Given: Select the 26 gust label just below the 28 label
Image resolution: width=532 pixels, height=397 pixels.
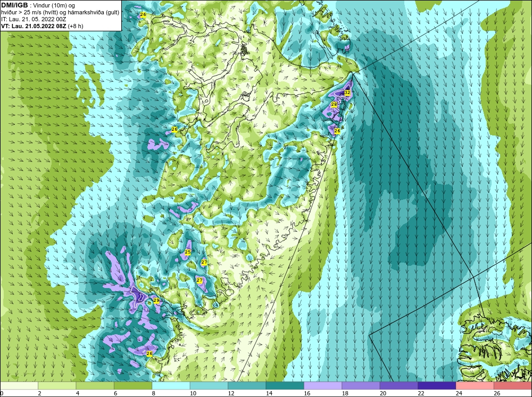Looking at the screenshot, I should click(x=337, y=131).
